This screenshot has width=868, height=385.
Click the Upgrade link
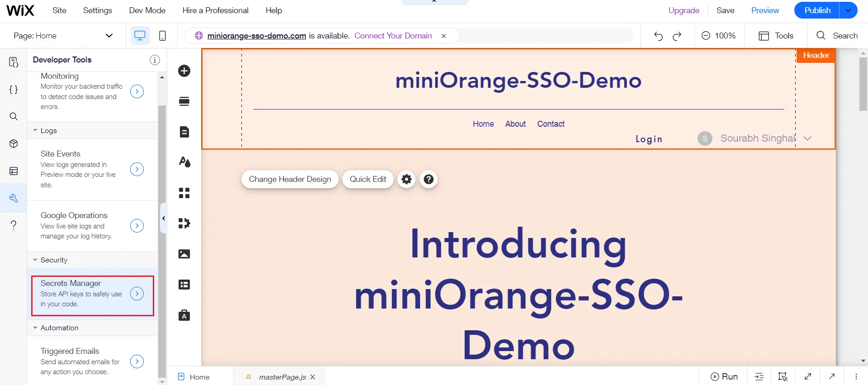pyautogui.click(x=684, y=10)
